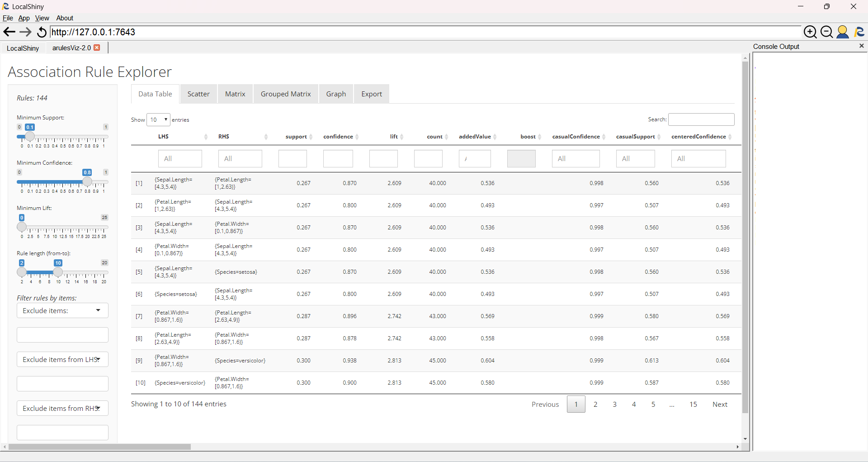Open the About menu
The image size is (868, 462).
click(x=65, y=18)
